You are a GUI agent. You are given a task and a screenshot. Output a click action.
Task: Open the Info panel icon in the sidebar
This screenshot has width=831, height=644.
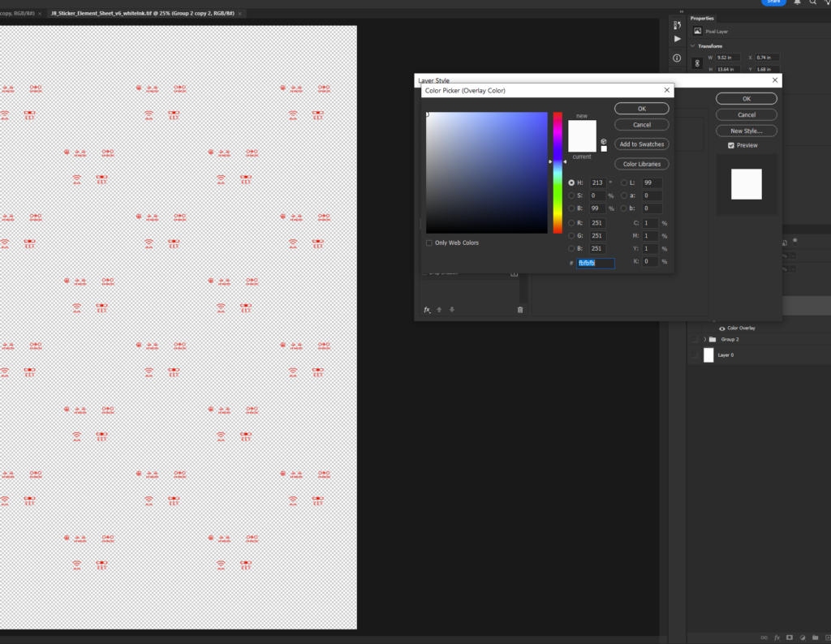tap(677, 58)
